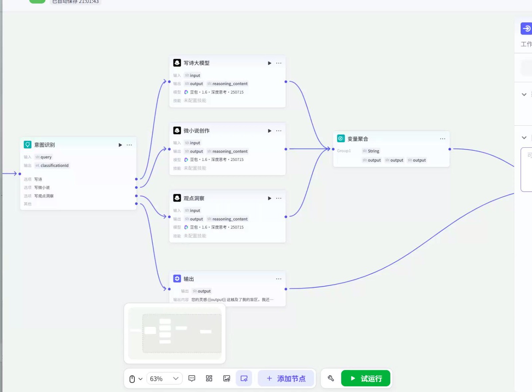Select the 微小说创作 node title
The height and width of the screenshot is (392, 532).
pyautogui.click(x=197, y=131)
